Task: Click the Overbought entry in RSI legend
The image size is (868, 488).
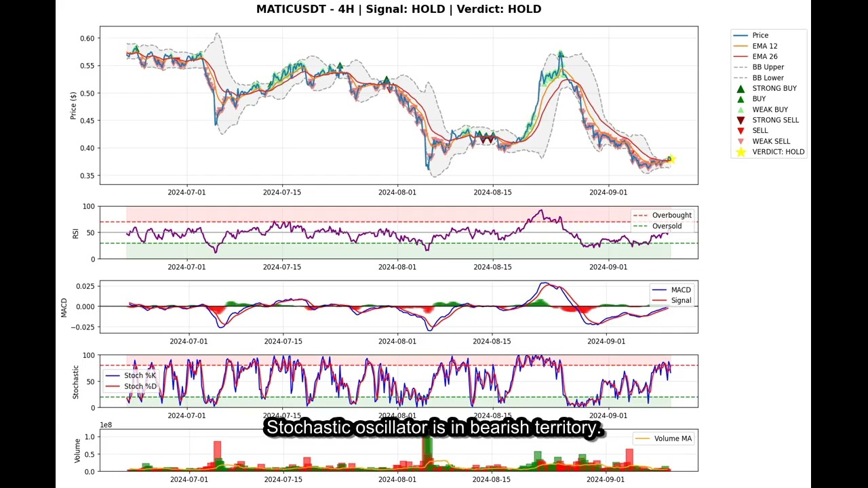Action: 662,216
